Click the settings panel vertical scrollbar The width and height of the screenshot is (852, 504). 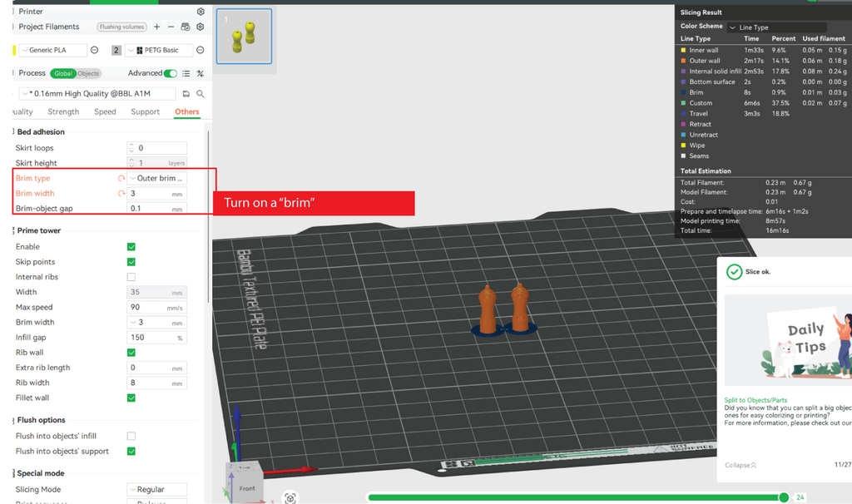click(207, 217)
